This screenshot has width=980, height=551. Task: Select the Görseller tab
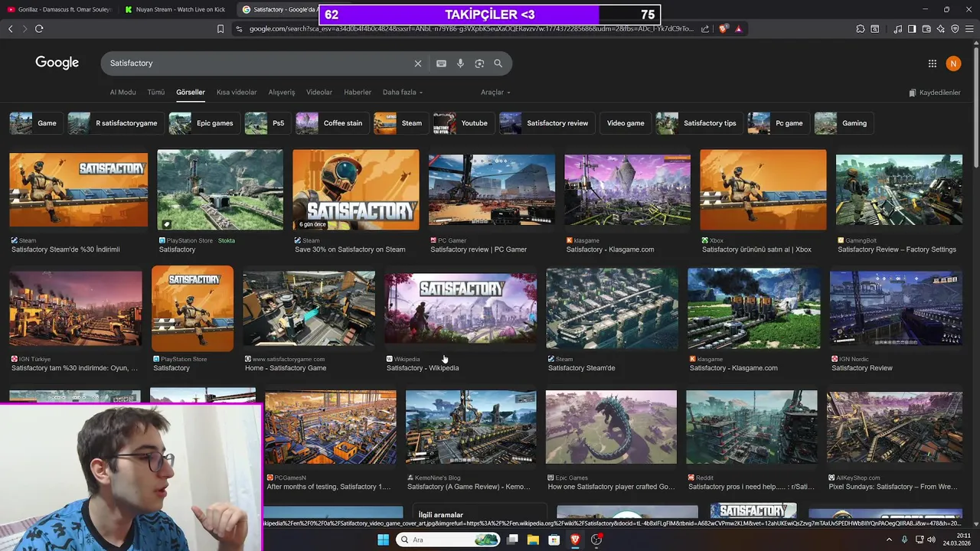(x=191, y=93)
